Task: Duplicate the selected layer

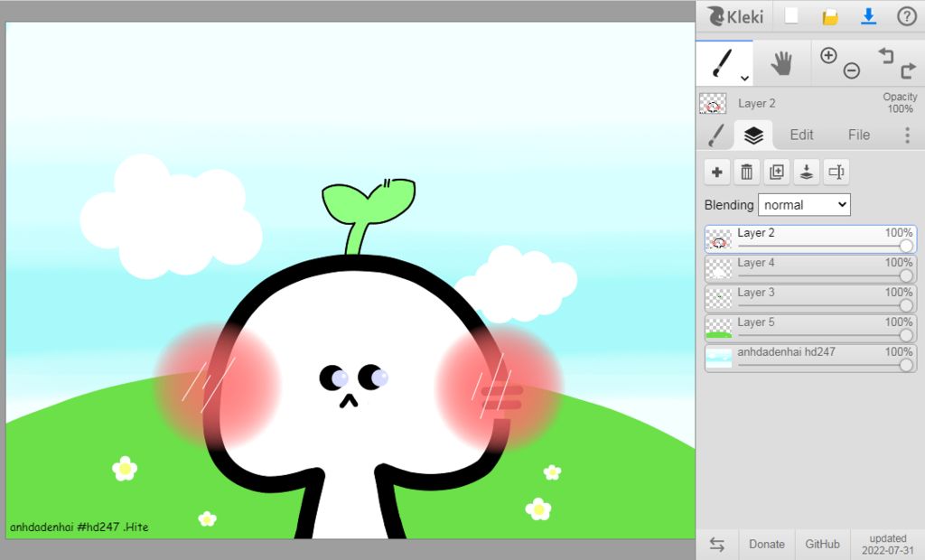Action: point(776,173)
